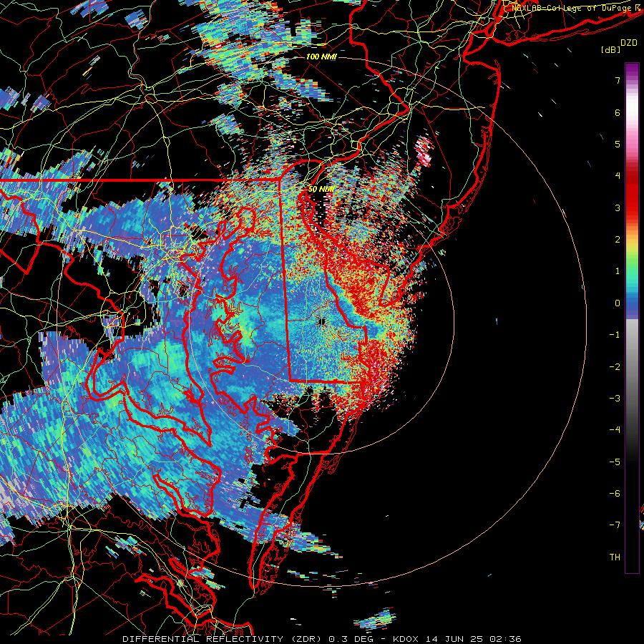This screenshot has height=644, width=644.
Task: Click the "TH" threshold label on scale
Action: tap(615, 557)
